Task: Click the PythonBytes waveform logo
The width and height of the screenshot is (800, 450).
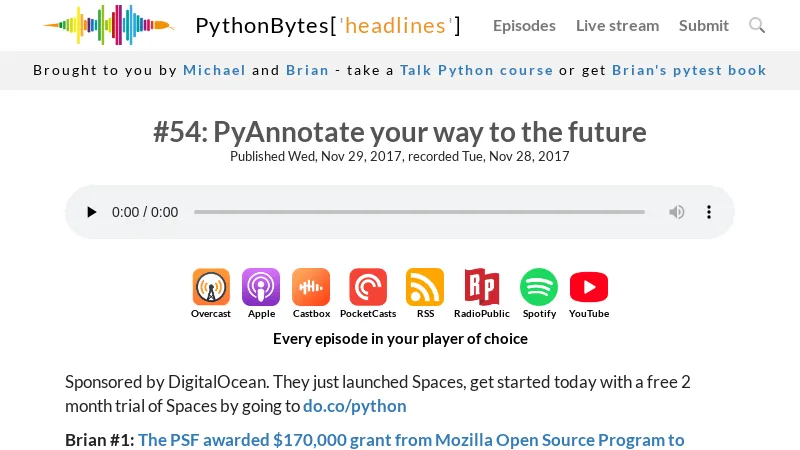Action: pos(108,25)
